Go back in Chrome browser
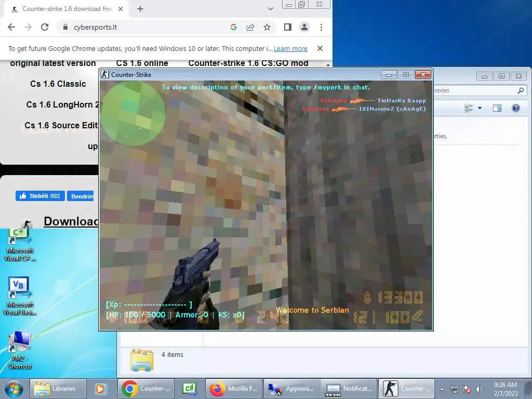Image resolution: width=532 pixels, height=399 pixels. pyautogui.click(x=11, y=27)
